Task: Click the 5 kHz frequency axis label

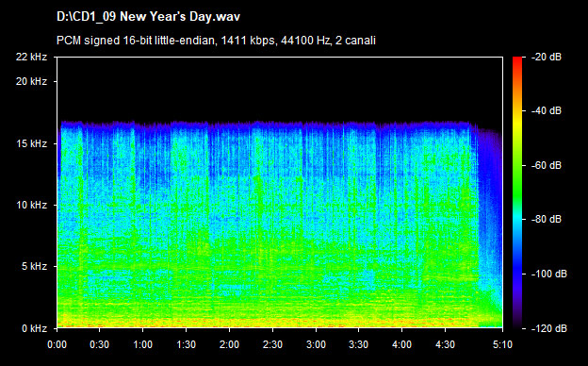Action: click(34, 267)
